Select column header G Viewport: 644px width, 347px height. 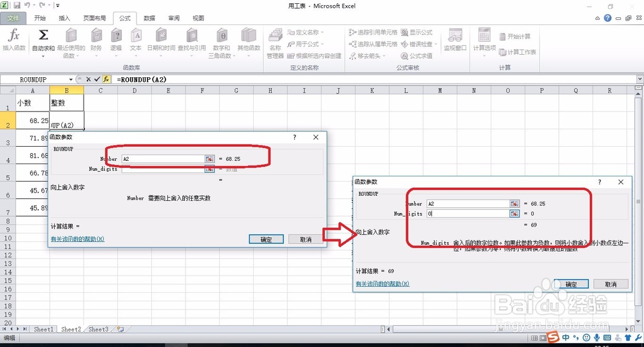[236, 90]
